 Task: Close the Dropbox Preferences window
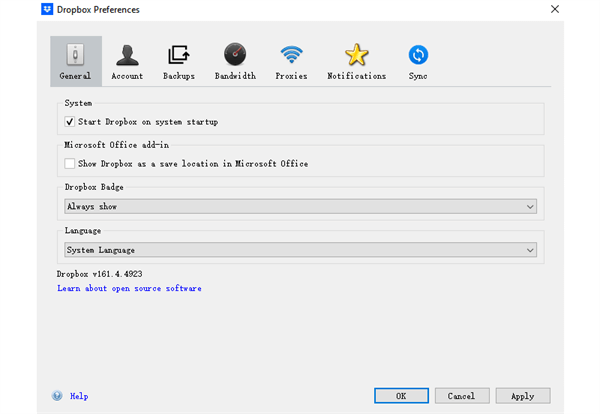[555, 9]
